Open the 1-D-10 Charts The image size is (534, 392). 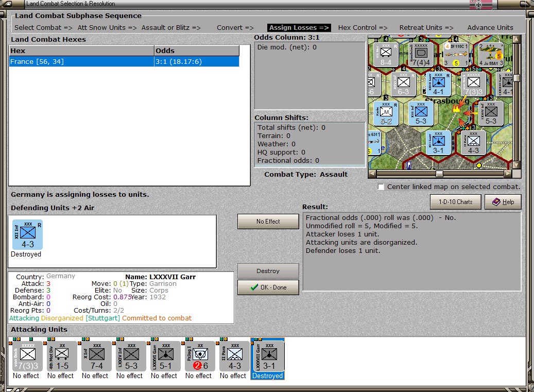[455, 201]
